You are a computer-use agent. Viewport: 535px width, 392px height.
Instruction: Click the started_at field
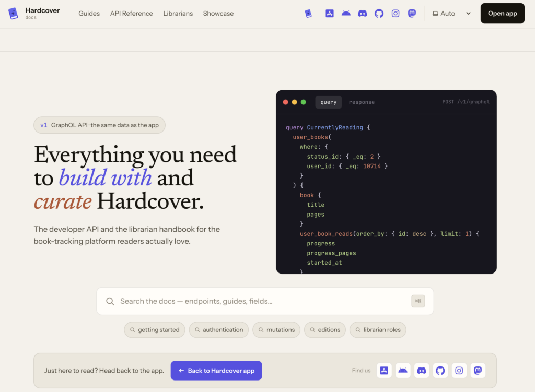(x=324, y=263)
